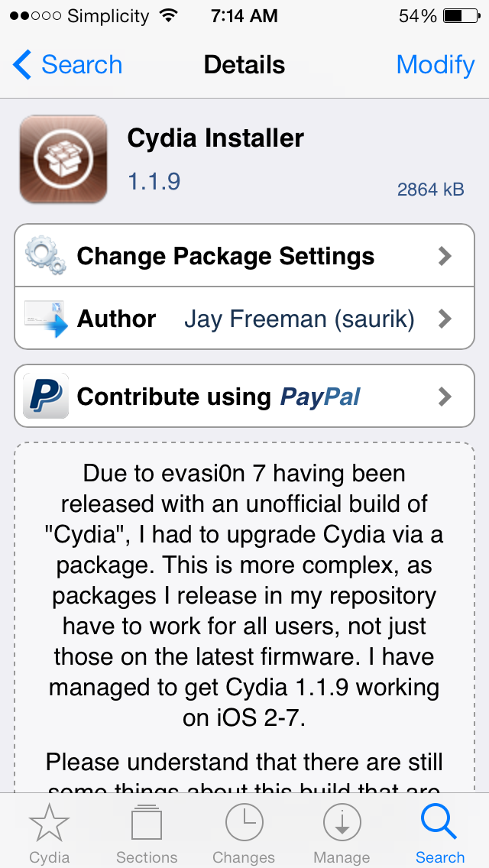Tap the Jay Freeman (saurik) author name
The height and width of the screenshot is (868, 489).
299,319
